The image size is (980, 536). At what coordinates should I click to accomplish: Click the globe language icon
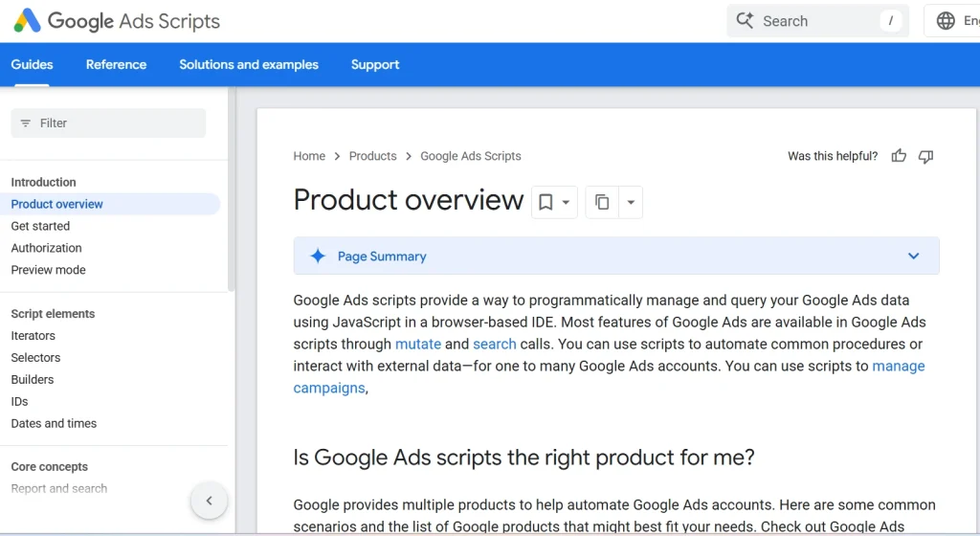coord(946,21)
